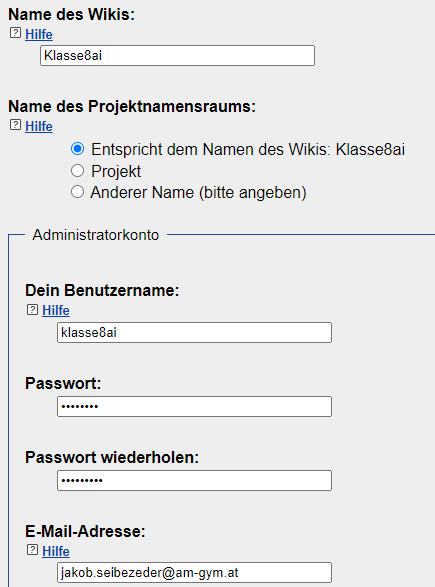The width and height of the screenshot is (435, 587).
Task: Open the Hilfe link for Dein Benutzername
Action: coord(56,310)
